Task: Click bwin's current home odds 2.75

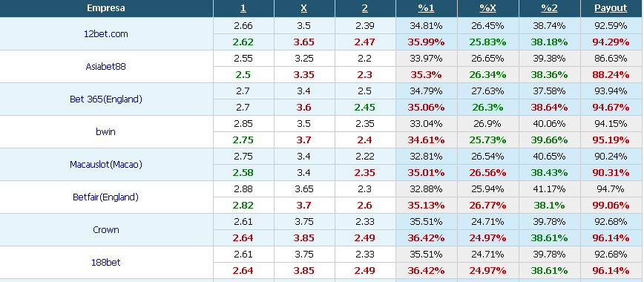Action: click(x=243, y=140)
